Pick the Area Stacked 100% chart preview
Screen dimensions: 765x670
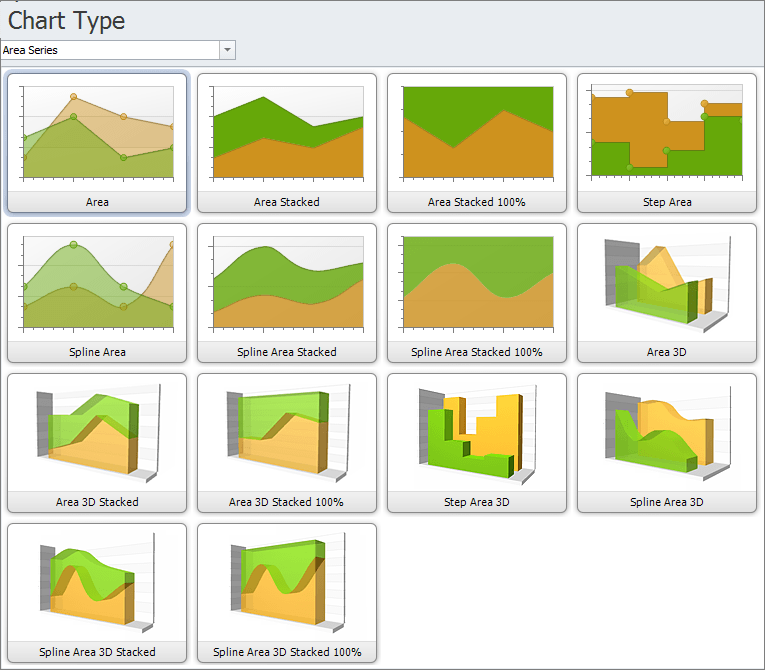(477, 134)
